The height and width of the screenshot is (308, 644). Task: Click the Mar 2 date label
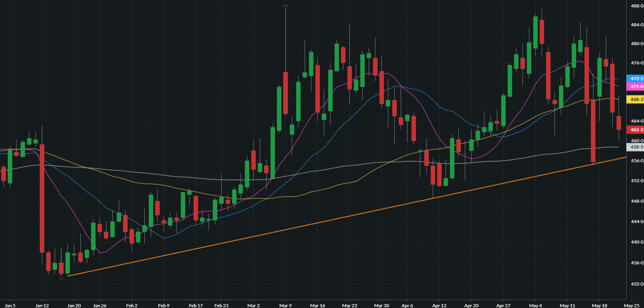[x=254, y=305]
